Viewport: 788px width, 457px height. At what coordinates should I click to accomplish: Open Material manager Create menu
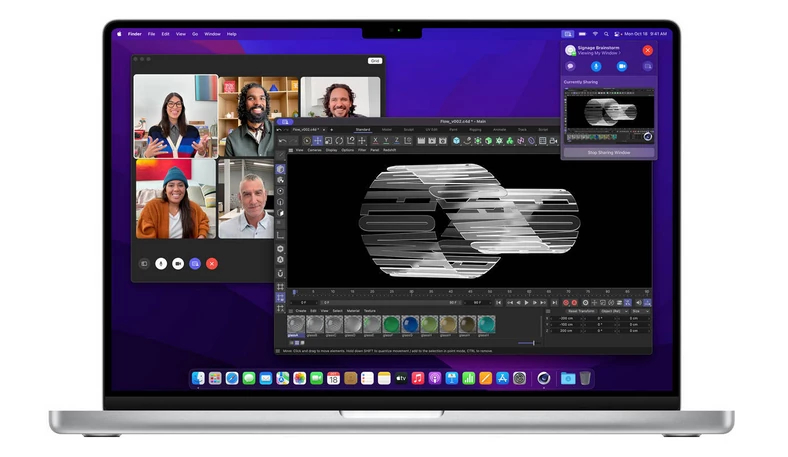(301, 311)
